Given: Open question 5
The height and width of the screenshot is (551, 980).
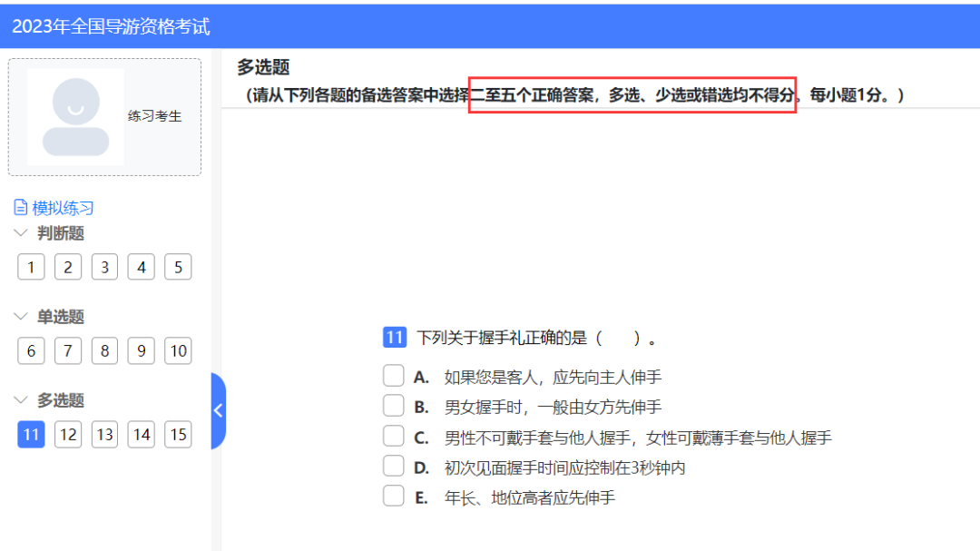Looking at the screenshot, I should coord(178,267).
